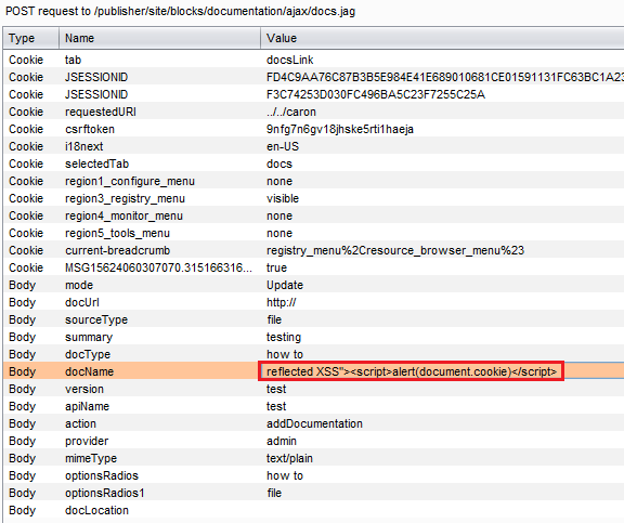Select the tab cookie value docsLink
This screenshot has width=624, height=523.
click(290, 60)
